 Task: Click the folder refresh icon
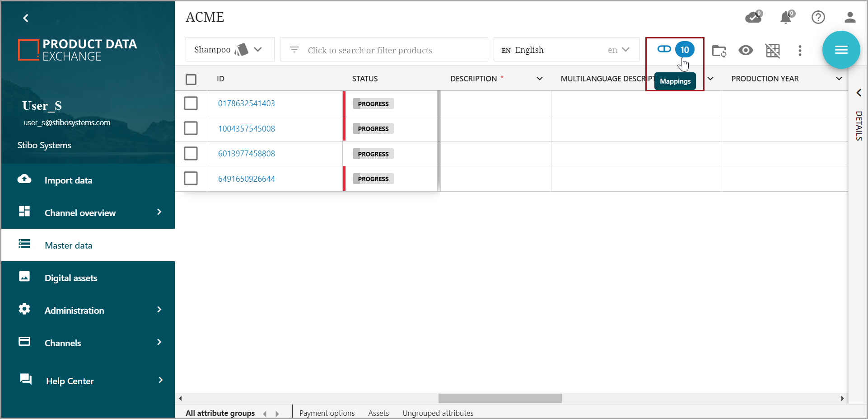click(x=719, y=51)
